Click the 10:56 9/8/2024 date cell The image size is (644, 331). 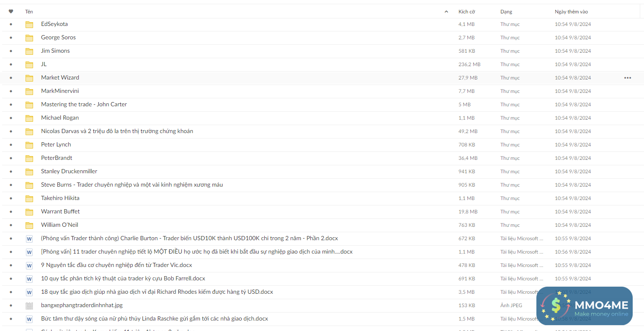[x=573, y=252]
